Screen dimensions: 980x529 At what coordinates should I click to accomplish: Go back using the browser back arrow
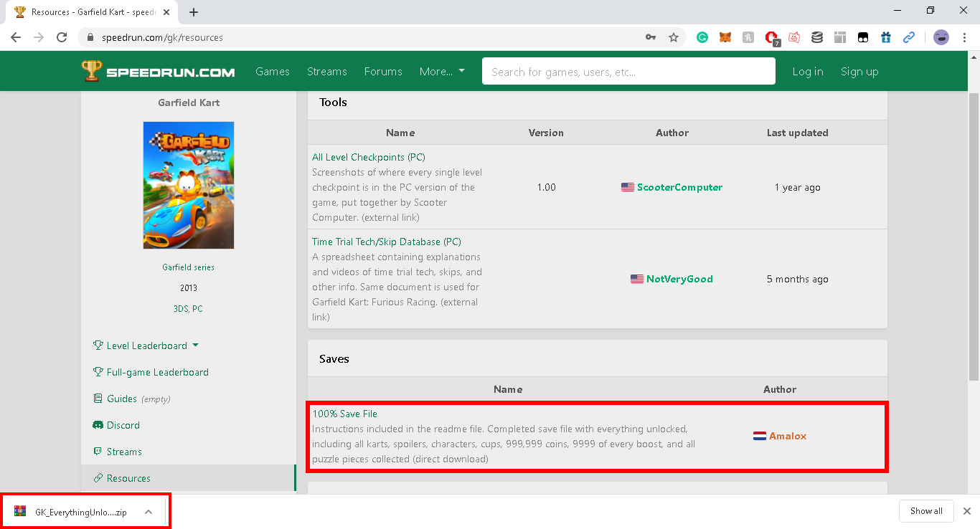click(16, 37)
